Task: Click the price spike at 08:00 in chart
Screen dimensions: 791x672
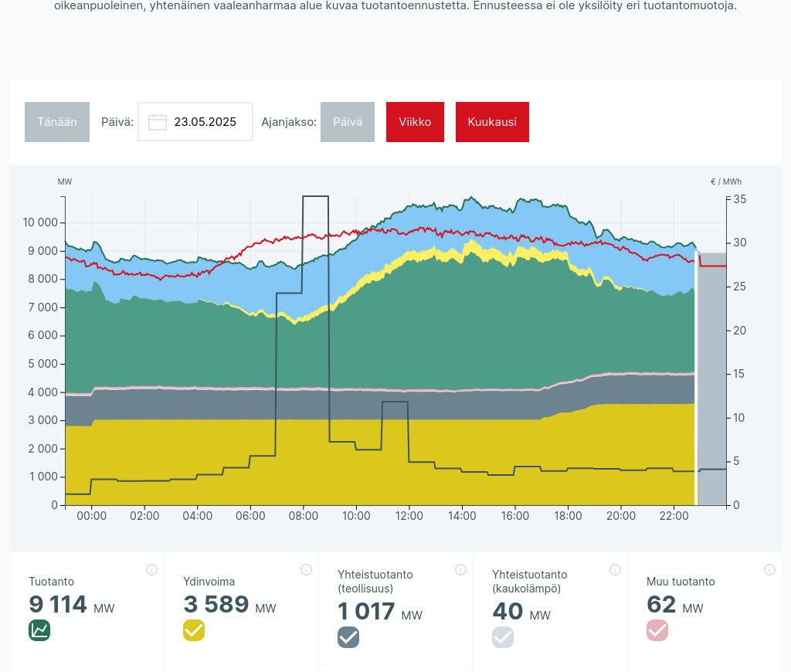Action: pos(315,198)
